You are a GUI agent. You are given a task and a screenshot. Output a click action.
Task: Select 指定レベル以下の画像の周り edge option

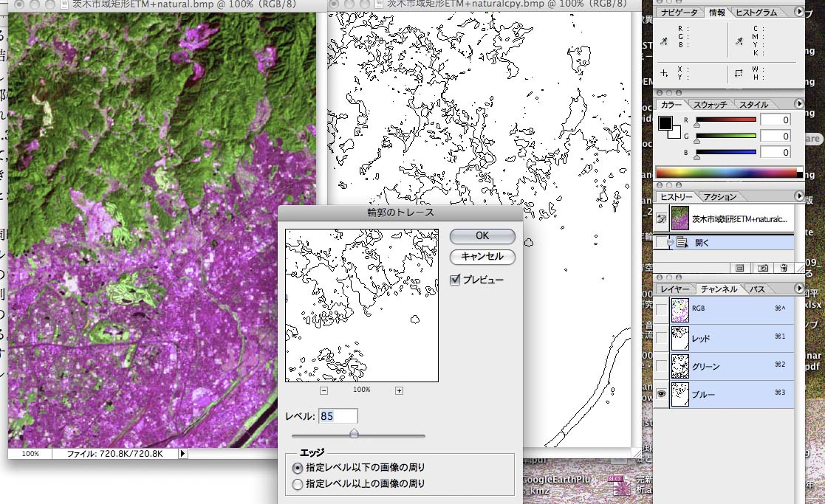[297, 467]
